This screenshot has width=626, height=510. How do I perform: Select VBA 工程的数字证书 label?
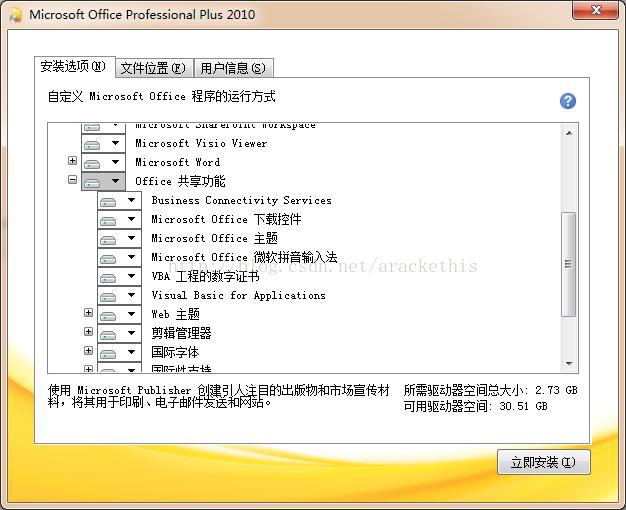click(x=206, y=276)
